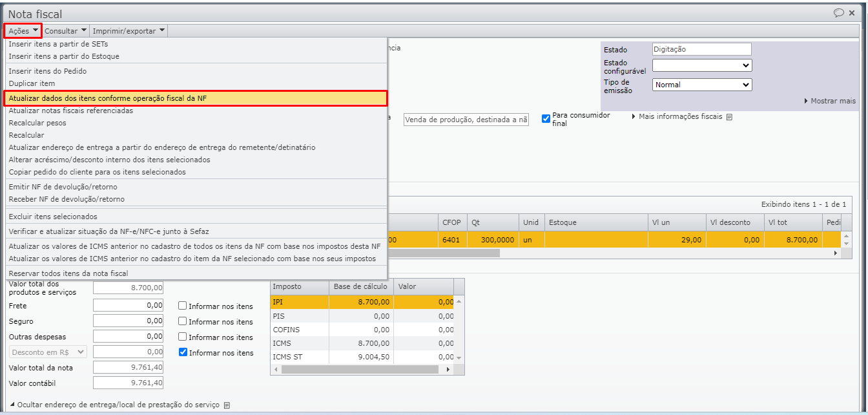Click the 300,0000 quantity cell
The image size is (868, 415).
coord(493,240)
